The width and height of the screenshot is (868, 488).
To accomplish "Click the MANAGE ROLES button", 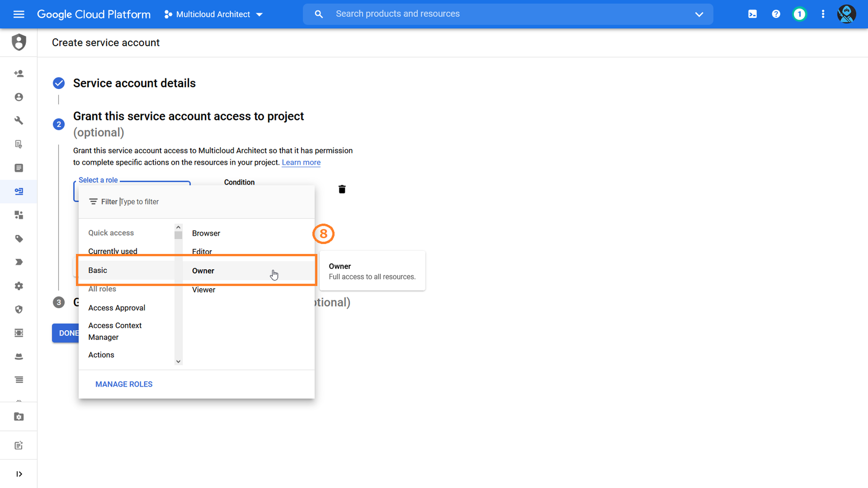I will click(x=124, y=384).
